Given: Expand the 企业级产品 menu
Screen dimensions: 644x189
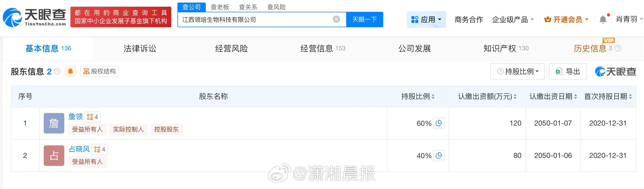Looking at the screenshot, I should point(513,20).
